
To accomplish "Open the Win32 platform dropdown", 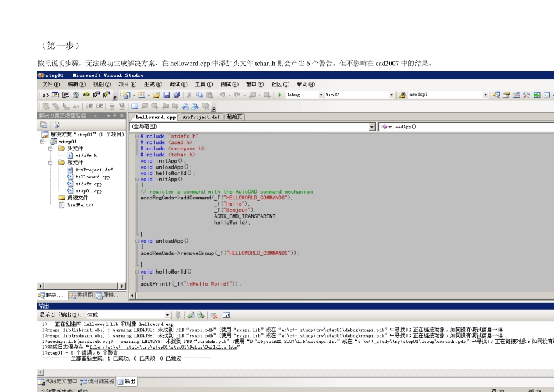I will coord(391,94).
